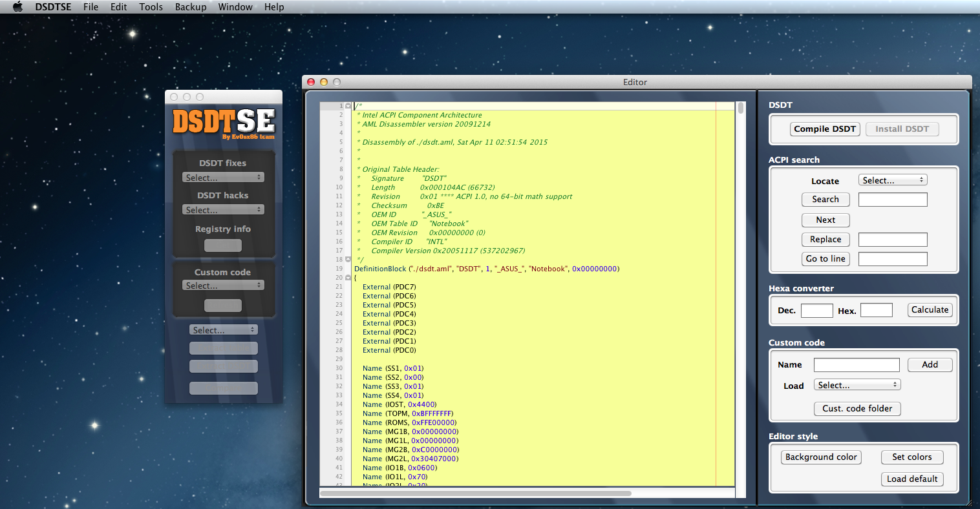Click the line 'External (PDC0)'
The width and height of the screenshot is (980, 509).
point(389,350)
